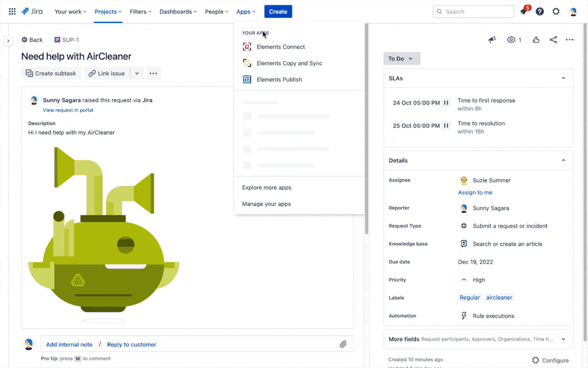The height and width of the screenshot is (368, 588).
Task: Click the Configure button
Action: tap(550, 360)
